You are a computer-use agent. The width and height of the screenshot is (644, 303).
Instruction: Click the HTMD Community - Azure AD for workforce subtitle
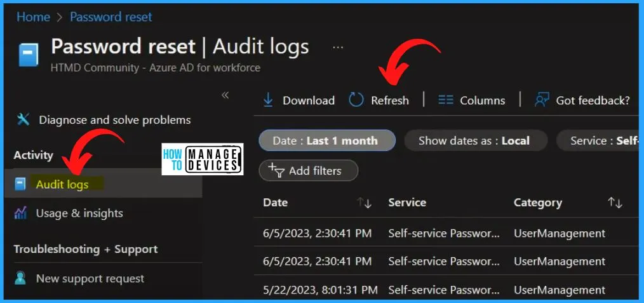point(155,68)
